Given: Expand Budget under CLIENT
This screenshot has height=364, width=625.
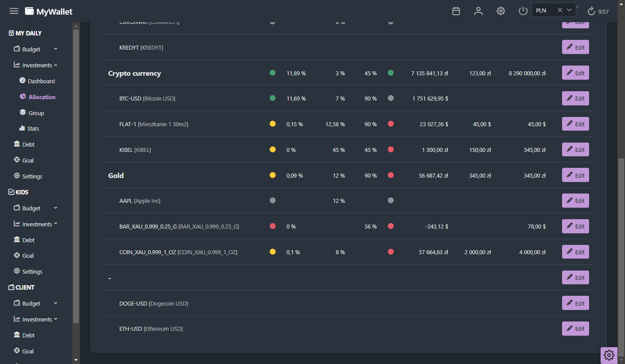Looking at the screenshot, I should 36,303.
